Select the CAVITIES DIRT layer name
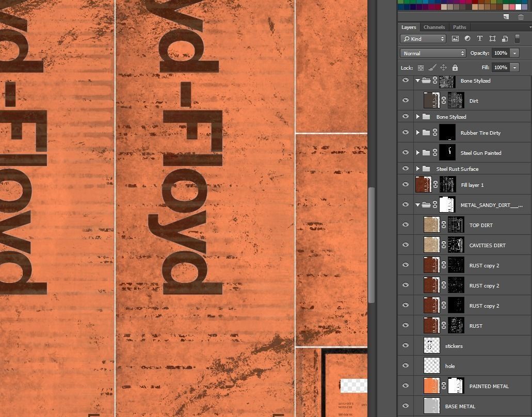Image resolution: width=532 pixels, height=417 pixels. pyautogui.click(x=487, y=245)
